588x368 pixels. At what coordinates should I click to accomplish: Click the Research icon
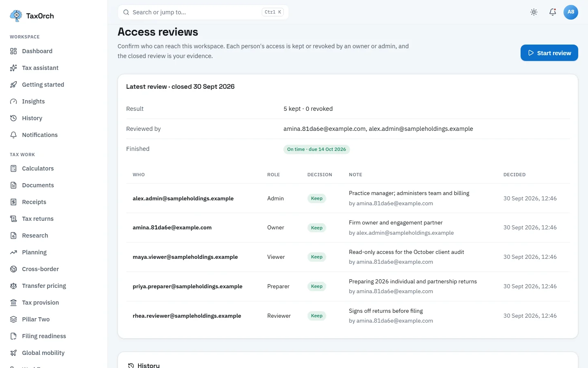[x=13, y=236]
